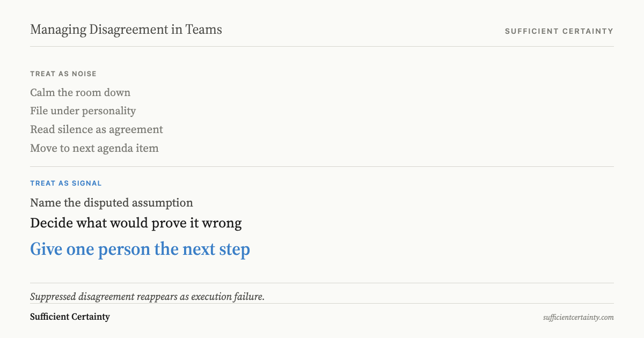
Task: Select the TREAT AS NOISE heading
Action: (63, 74)
